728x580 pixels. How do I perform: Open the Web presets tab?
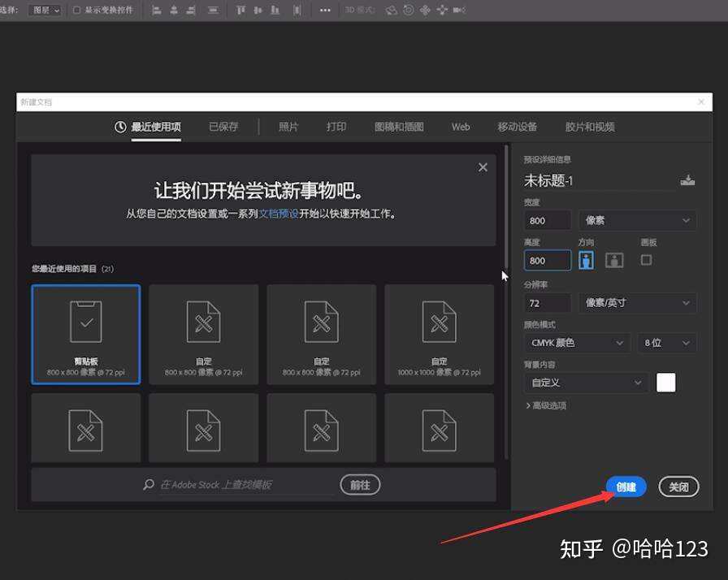(x=461, y=127)
